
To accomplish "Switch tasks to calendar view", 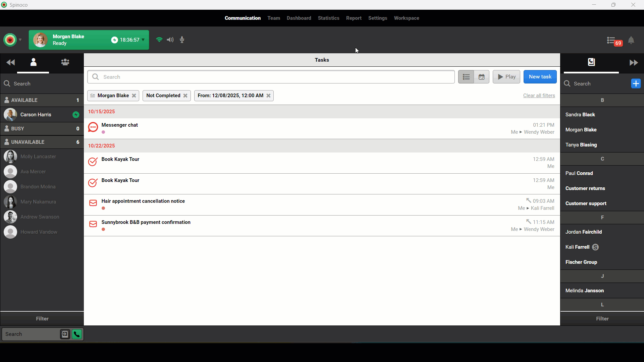I will (x=481, y=77).
